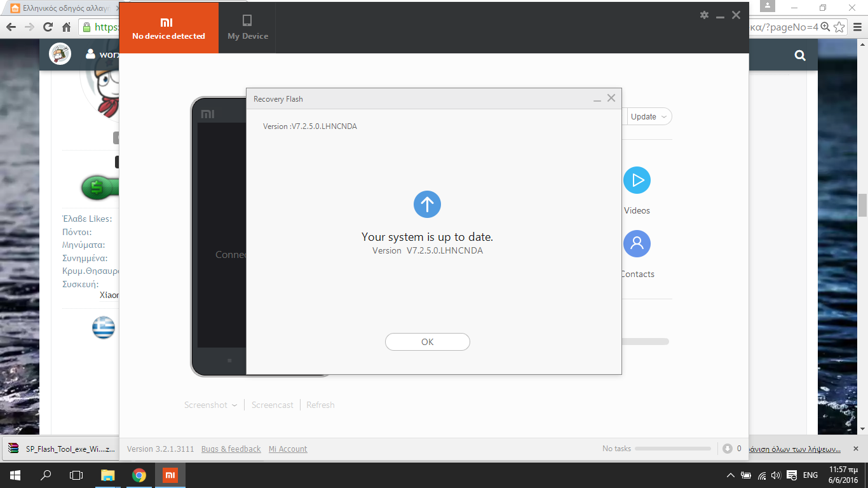Click the taskbar clock showing 6/6/2016
Image resolution: width=868 pixels, height=488 pixels.
(844, 475)
